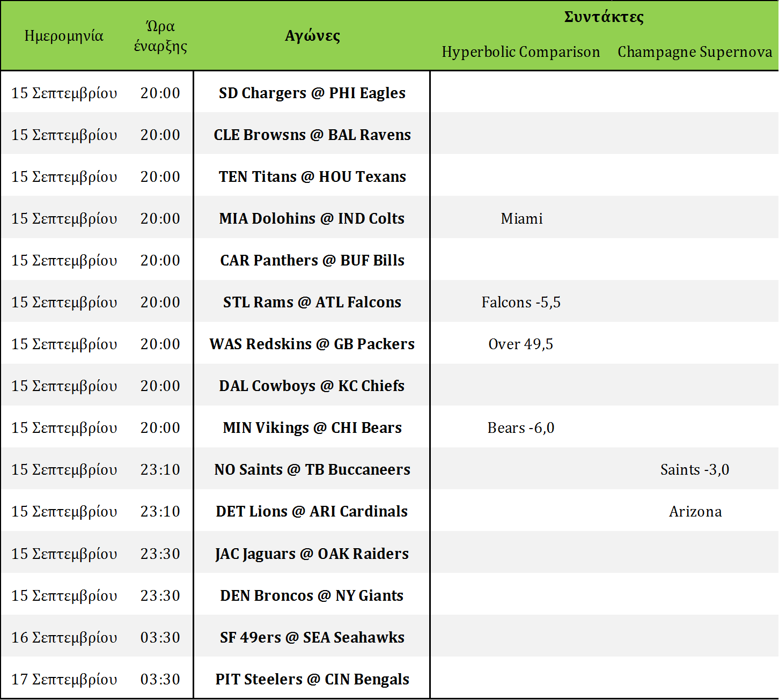The image size is (779, 700).
Task: Click the Over 49,5 prediction
Action: [x=520, y=344]
